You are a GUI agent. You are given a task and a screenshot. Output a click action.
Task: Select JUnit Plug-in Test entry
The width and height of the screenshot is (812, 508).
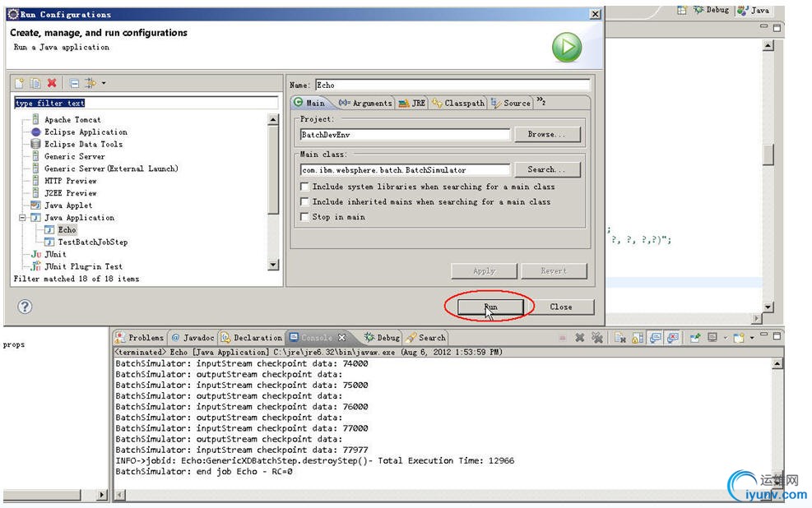point(83,266)
